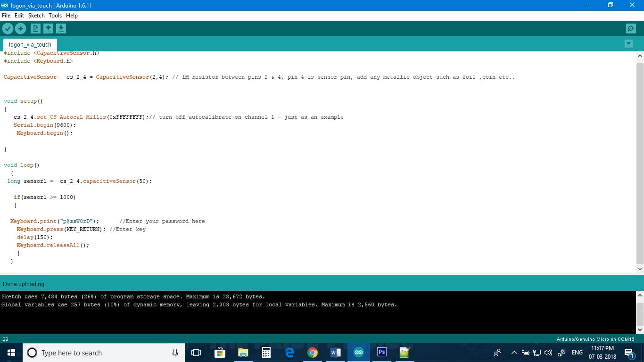Click the "delay(150);" line
Viewport: 644px width, 362px height.
click(35, 237)
